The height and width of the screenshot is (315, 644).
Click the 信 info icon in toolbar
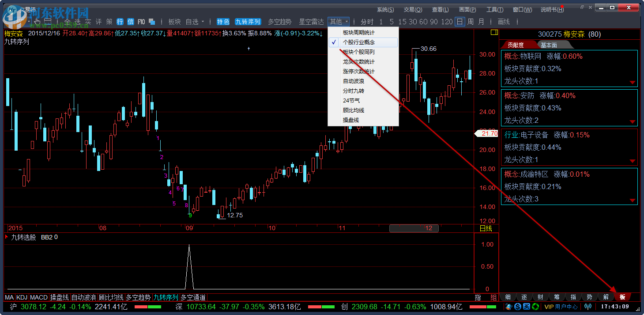pos(130,22)
